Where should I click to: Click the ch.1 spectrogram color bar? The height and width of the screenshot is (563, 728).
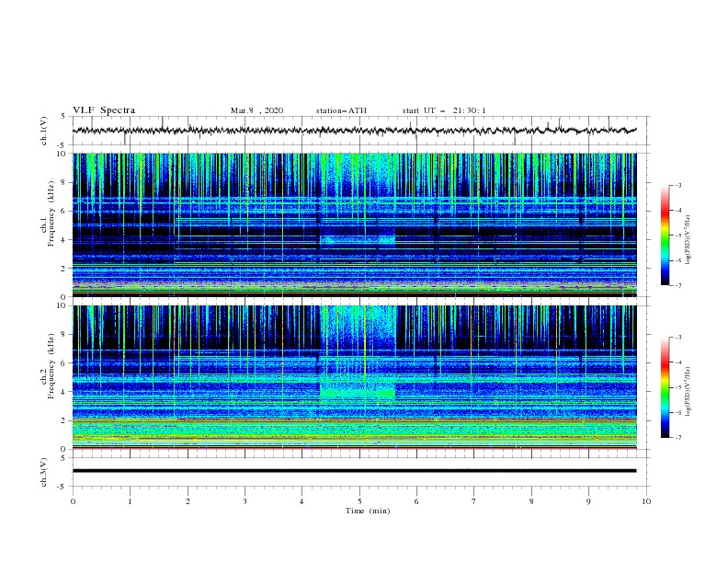click(x=665, y=235)
